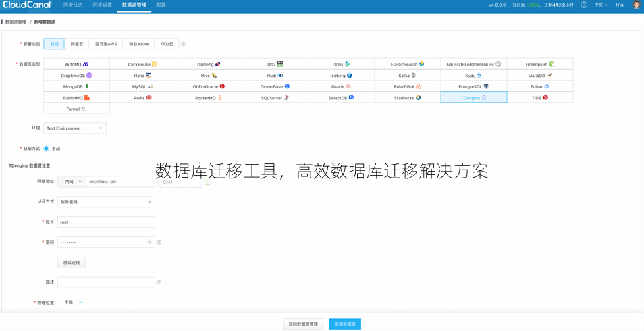This screenshot has width=644, height=331.
Task: Select SelectDB database type
Action: pyautogui.click(x=342, y=97)
